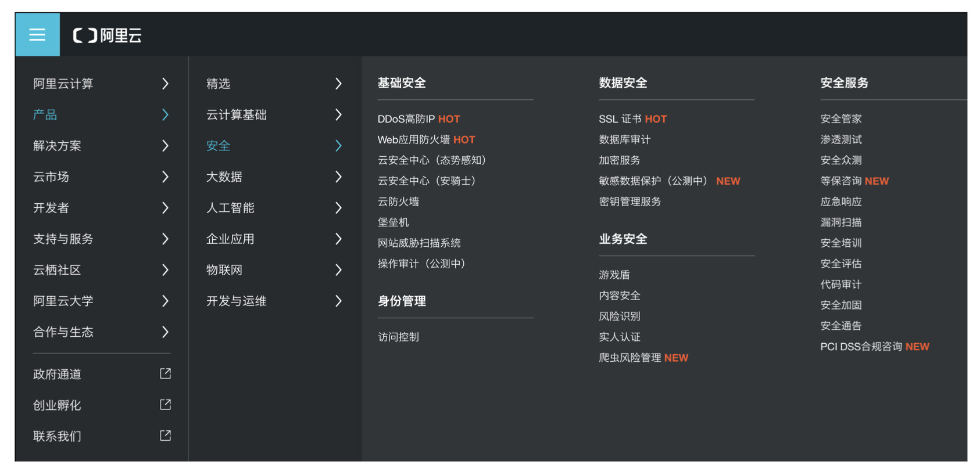Open 密钥管理服务 link
980x475 pixels.
click(x=630, y=201)
